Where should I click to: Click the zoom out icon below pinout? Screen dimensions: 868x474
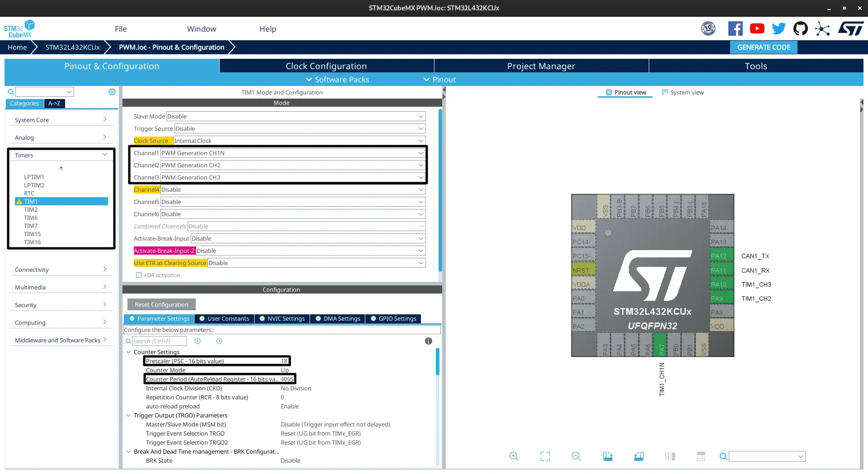(576, 456)
